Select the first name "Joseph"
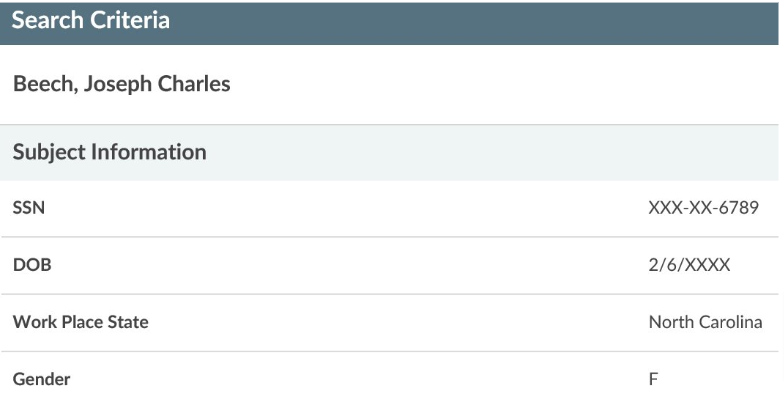Image resolution: width=784 pixels, height=408 pixels. [119, 84]
